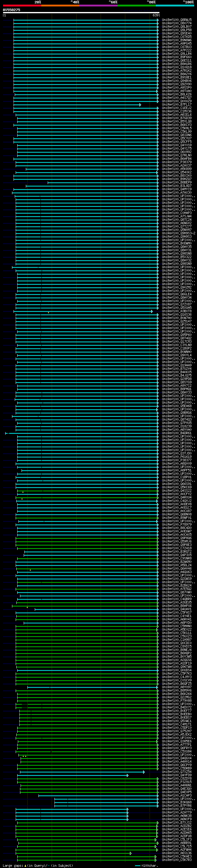The height and width of the screenshot is (868, 197).
Task: Select the UniRef100_A7R1K2 label
Action: tap(177, 71)
